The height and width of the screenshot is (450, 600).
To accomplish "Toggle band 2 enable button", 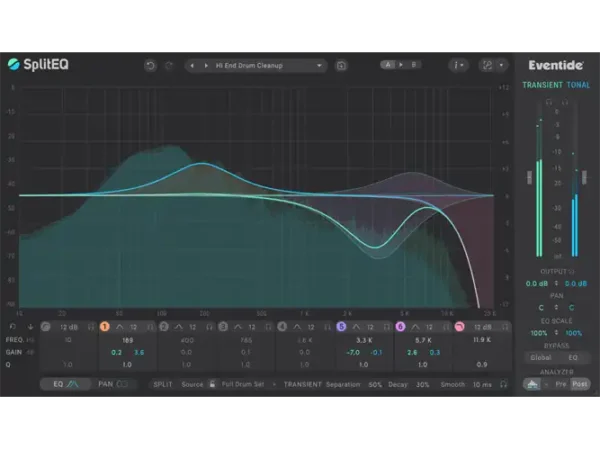I will tap(164, 327).
